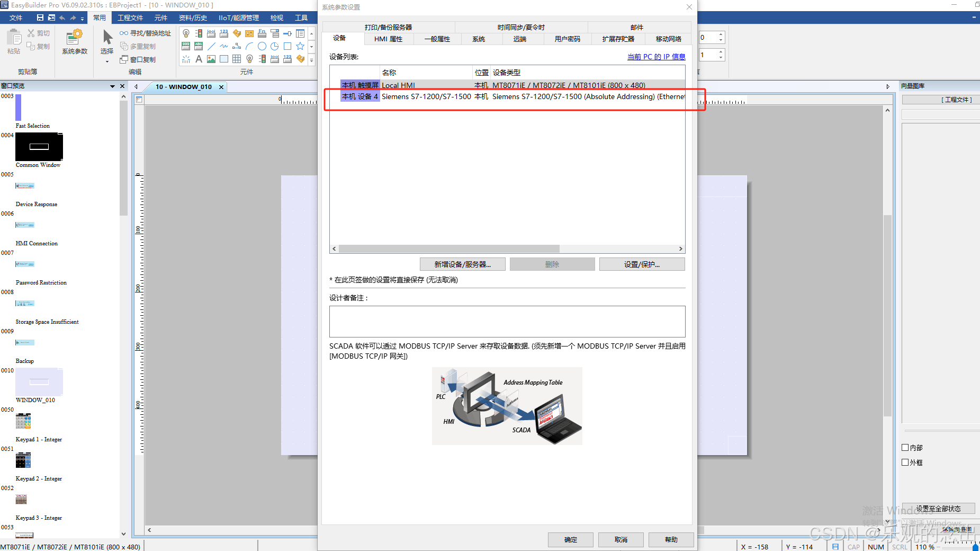
Task: Click 新增设备/服务器... button
Action: (x=463, y=264)
